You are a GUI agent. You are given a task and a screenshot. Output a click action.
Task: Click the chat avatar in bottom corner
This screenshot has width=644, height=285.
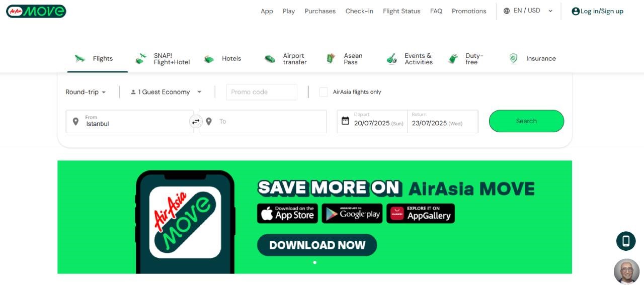point(626,271)
